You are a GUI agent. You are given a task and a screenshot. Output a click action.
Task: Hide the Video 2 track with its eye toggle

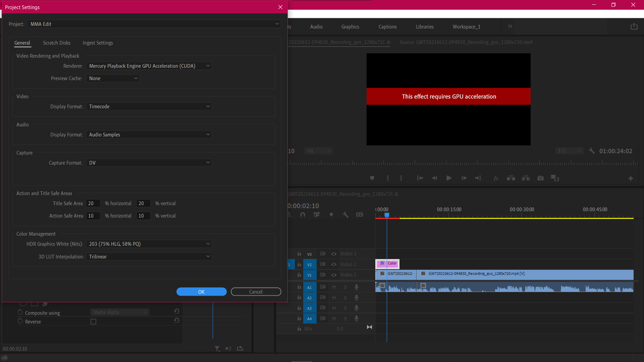pyautogui.click(x=334, y=264)
